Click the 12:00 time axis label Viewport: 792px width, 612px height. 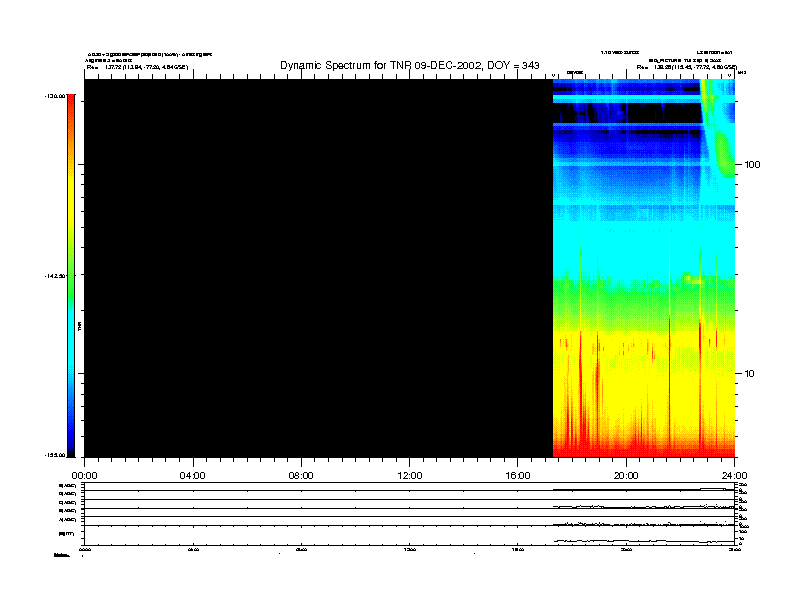pos(410,476)
